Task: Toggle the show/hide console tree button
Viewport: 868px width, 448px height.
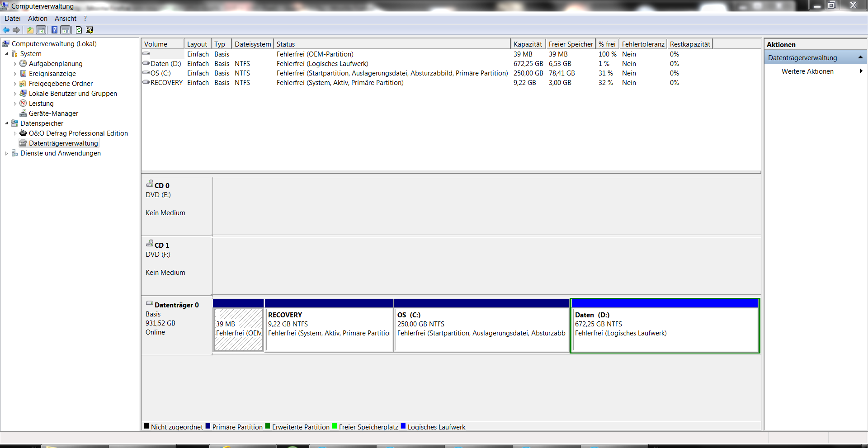Action: [x=41, y=30]
